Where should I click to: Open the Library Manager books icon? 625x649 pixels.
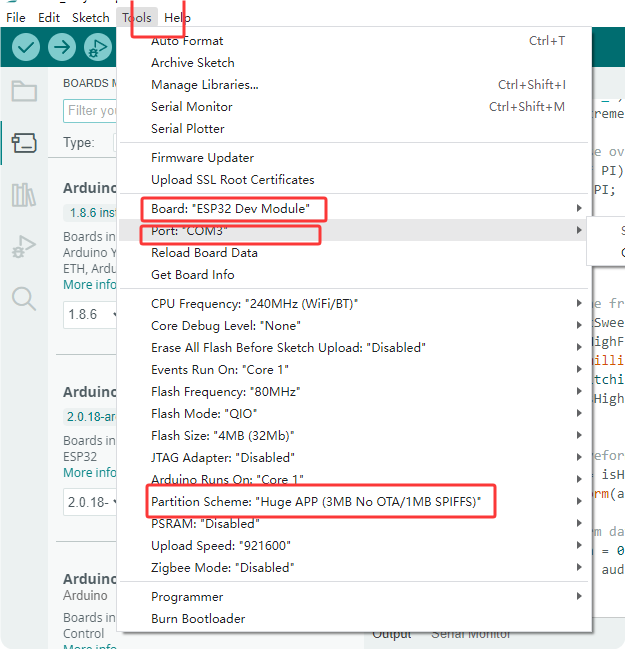24,195
